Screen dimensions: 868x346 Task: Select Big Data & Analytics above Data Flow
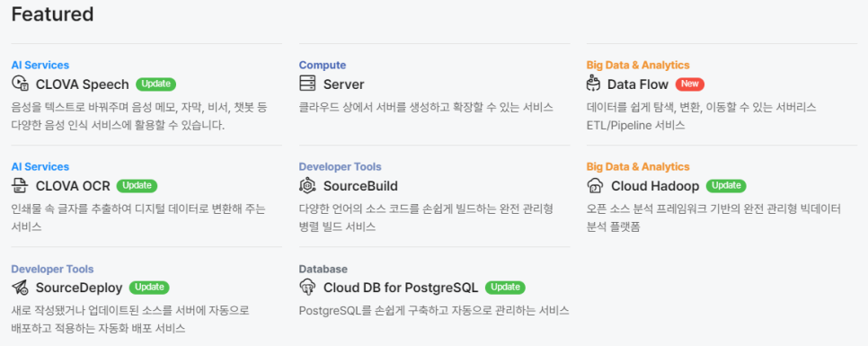click(x=638, y=65)
